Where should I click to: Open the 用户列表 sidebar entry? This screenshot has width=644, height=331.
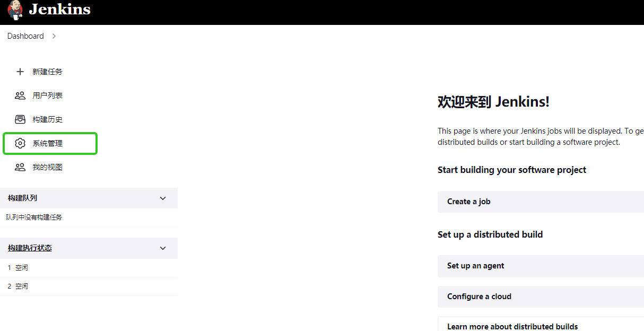pos(47,95)
